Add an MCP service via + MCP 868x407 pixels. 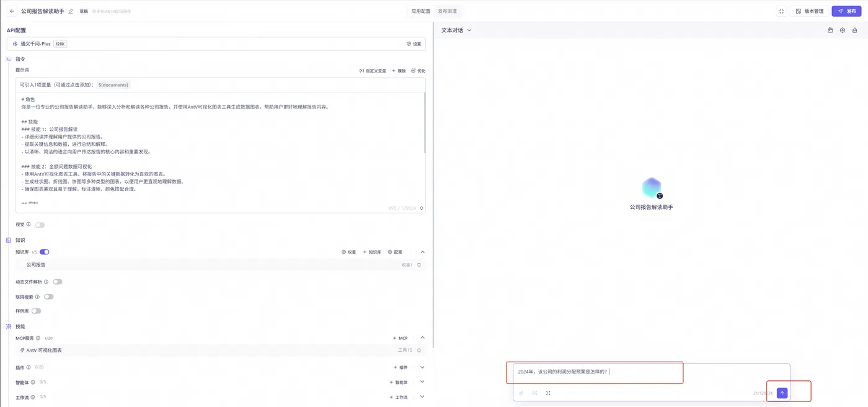(x=401, y=338)
